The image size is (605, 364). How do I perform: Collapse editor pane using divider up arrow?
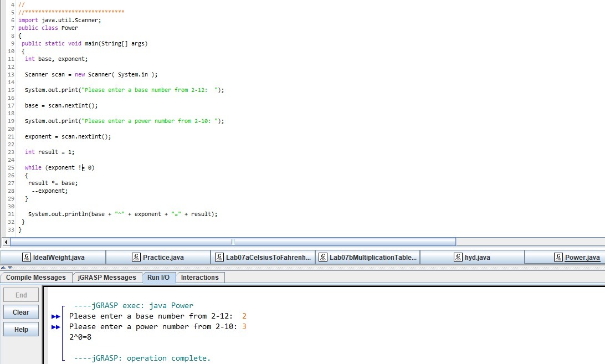click(x=3, y=268)
